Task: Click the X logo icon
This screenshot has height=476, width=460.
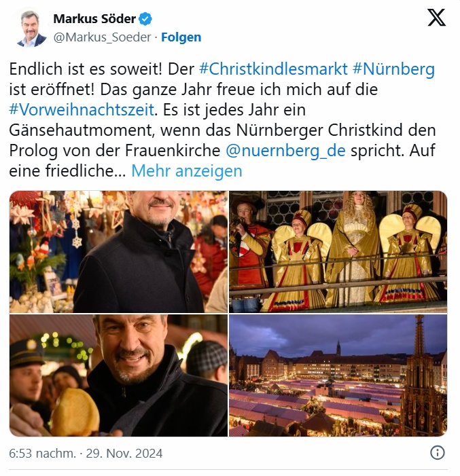Action: coord(436,18)
